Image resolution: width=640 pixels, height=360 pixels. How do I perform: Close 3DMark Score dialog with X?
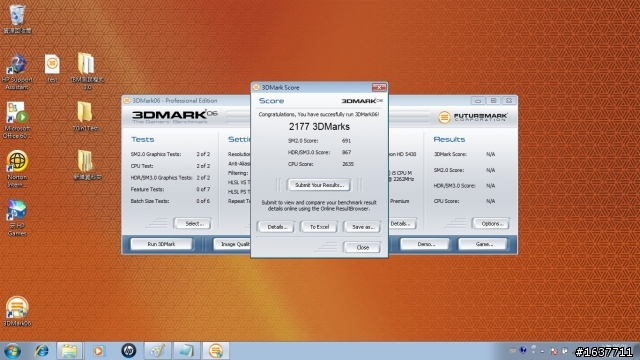coord(379,87)
